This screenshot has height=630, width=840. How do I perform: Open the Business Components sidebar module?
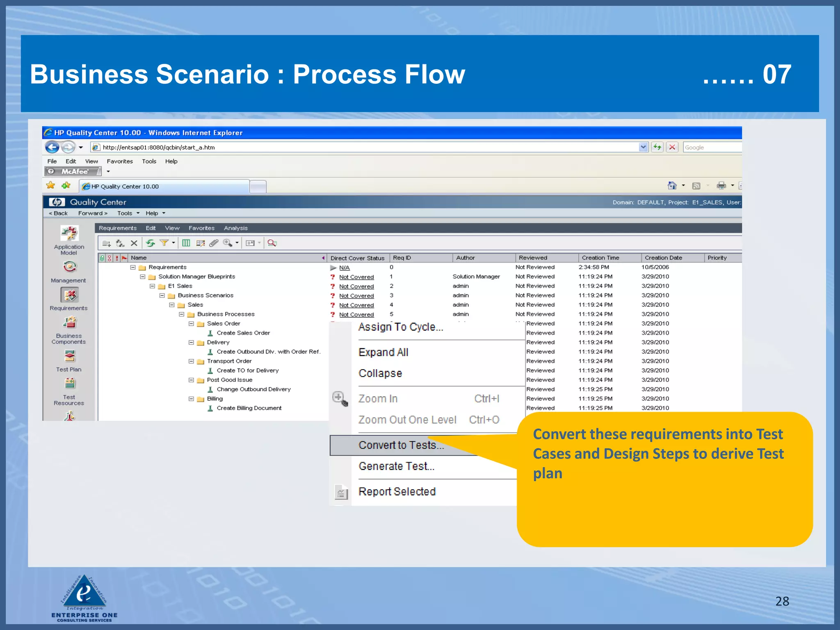[x=69, y=330]
